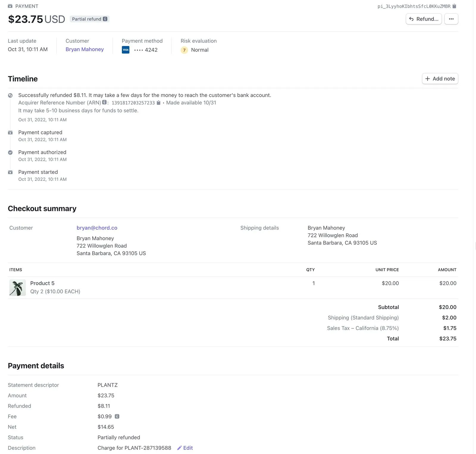Click the Net amount $14.65

tap(106, 427)
